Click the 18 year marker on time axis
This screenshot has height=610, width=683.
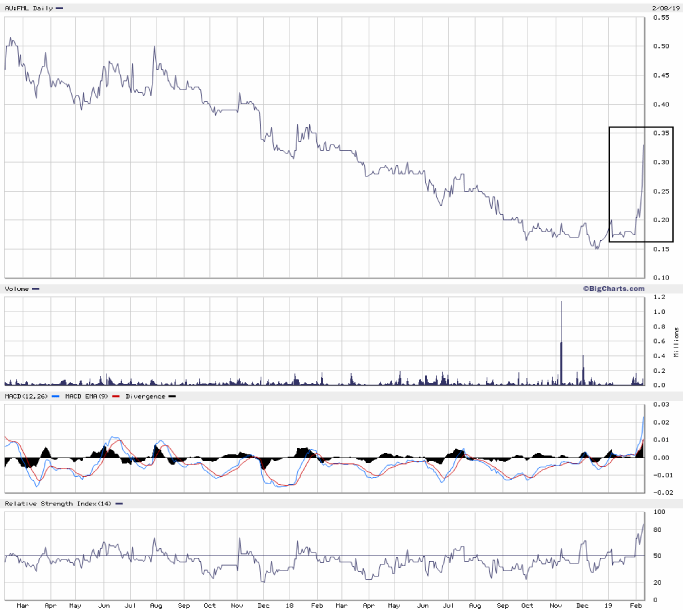tap(289, 605)
